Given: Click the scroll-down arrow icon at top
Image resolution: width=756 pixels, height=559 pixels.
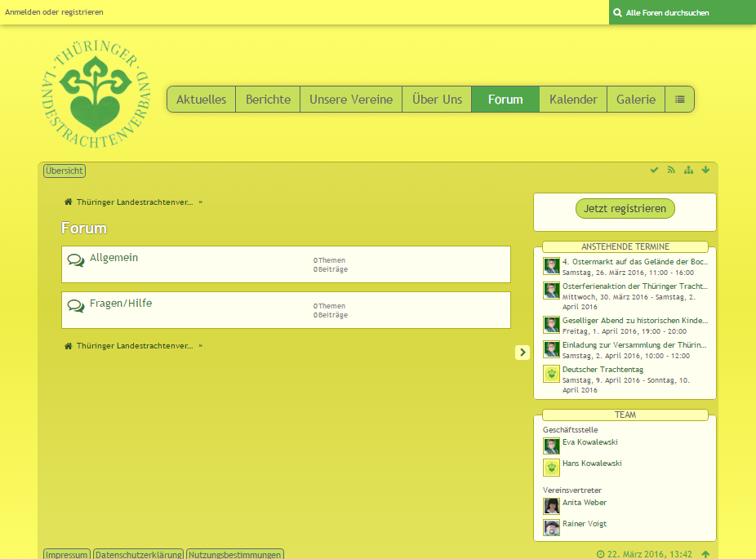Looking at the screenshot, I should tap(705, 170).
